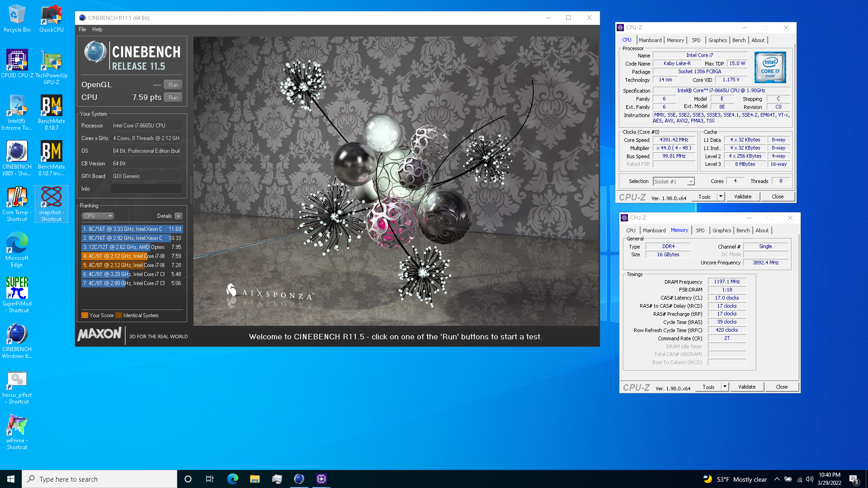868x488 pixels.
Task: Open Microsoft Edge desktop icon
Action: [17, 249]
